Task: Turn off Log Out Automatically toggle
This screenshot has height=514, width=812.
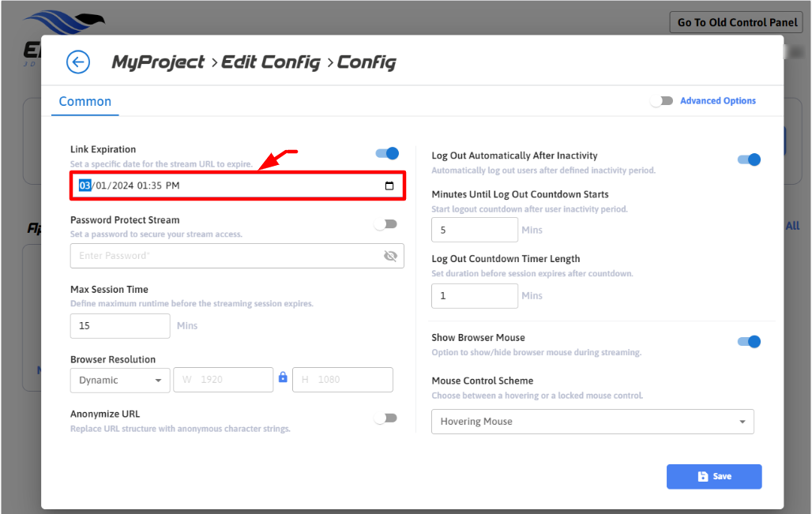Action: [748, 159]
